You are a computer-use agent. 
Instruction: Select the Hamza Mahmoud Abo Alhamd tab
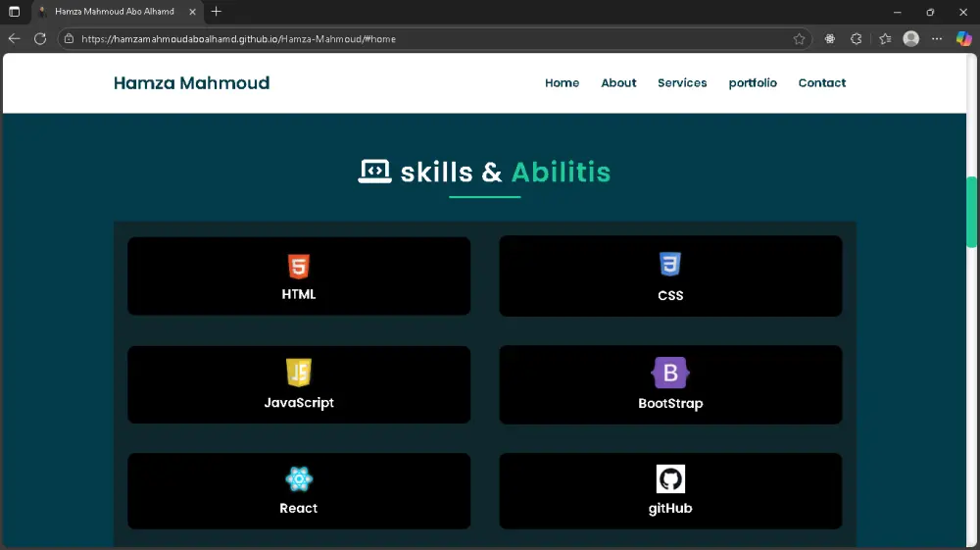click(x=118, y=12)
